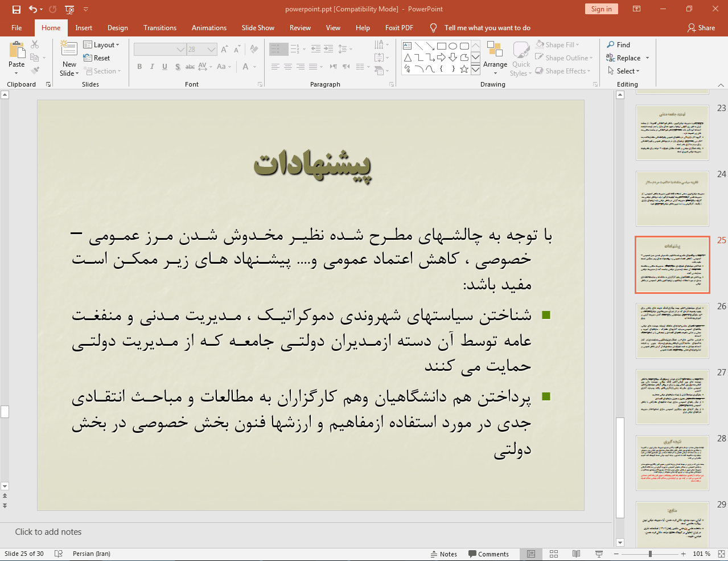This screenshot has width=728, height=561.
Task: Click the Persian (Iran) language indicator
Action: tap(92, 554)
